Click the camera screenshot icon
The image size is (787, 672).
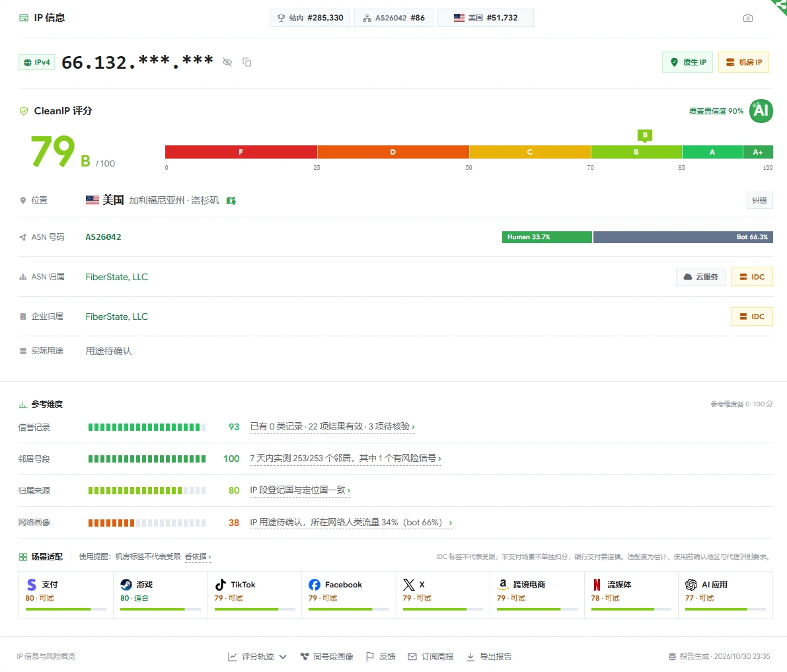747,18
